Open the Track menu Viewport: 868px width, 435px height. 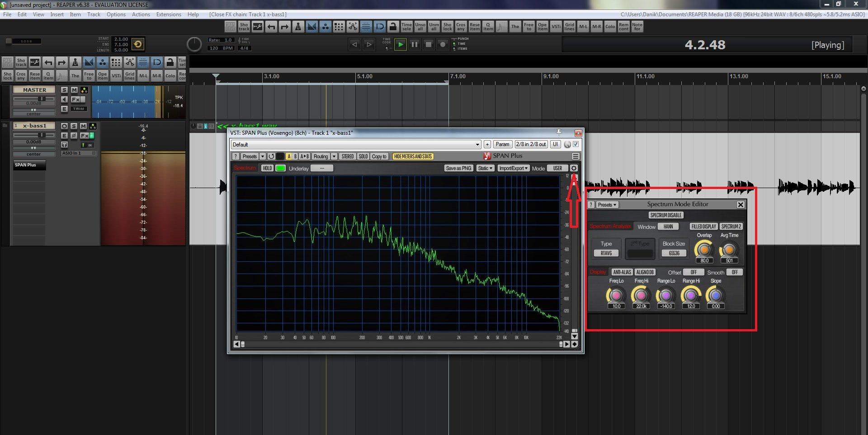click(94, 14)
